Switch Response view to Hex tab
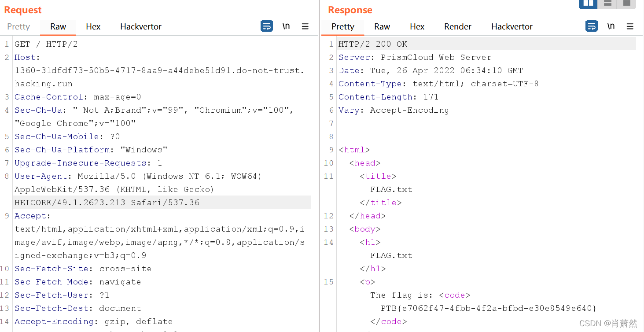644x332 pixels. pyautogui.click(x=417, y=26)
